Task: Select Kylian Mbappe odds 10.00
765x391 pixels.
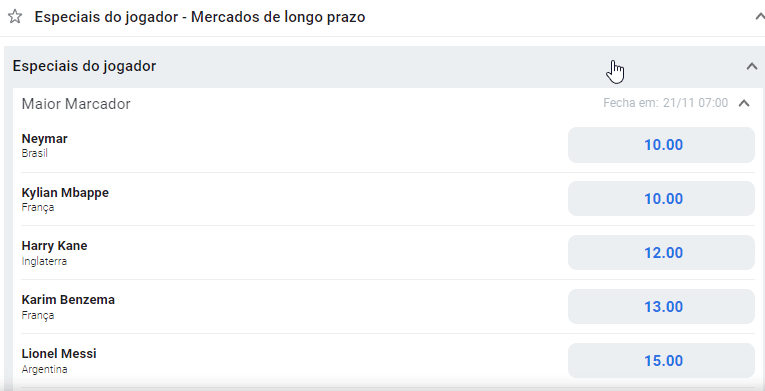Action: coord(661,199)
